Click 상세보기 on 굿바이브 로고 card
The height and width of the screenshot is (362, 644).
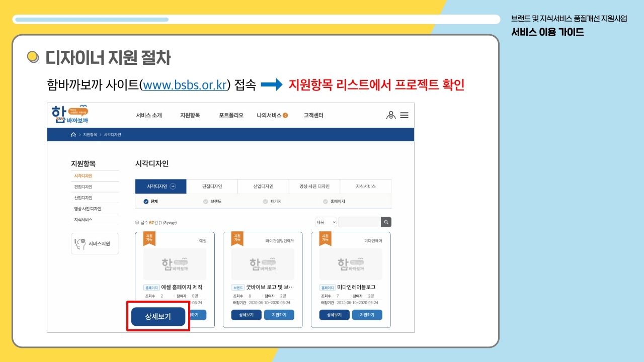(x=246, y=315)
